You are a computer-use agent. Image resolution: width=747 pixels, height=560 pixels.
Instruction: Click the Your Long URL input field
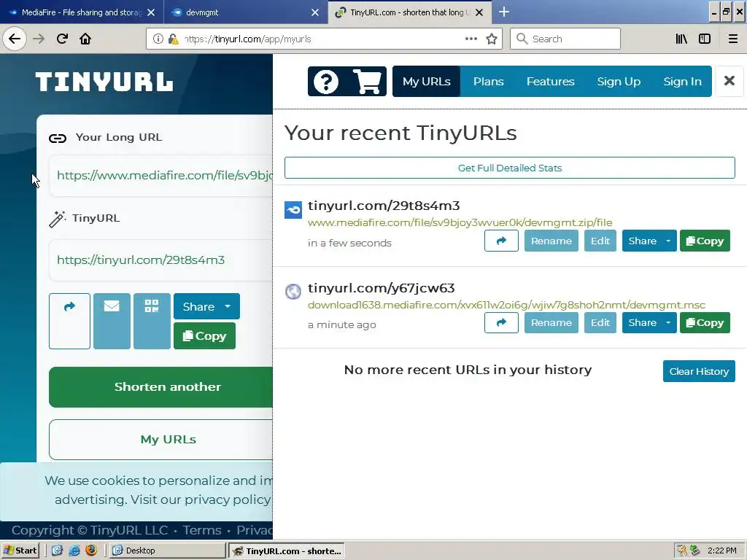[x=161, y=175]
